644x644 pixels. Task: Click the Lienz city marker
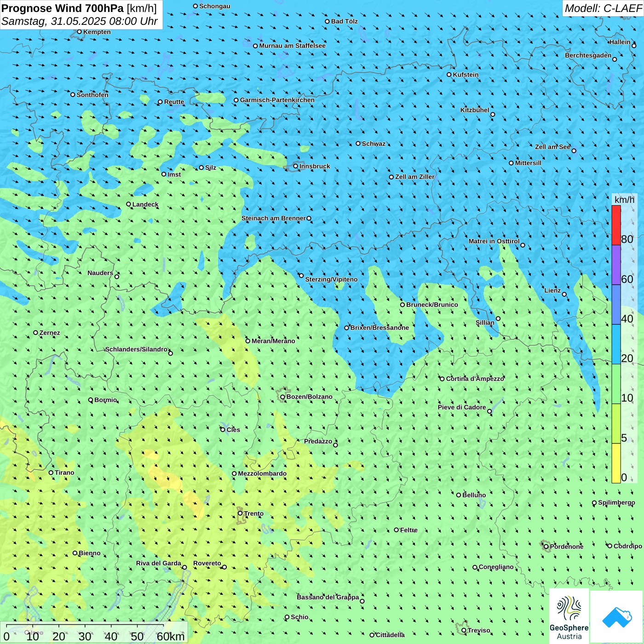[x=564, y=294]
